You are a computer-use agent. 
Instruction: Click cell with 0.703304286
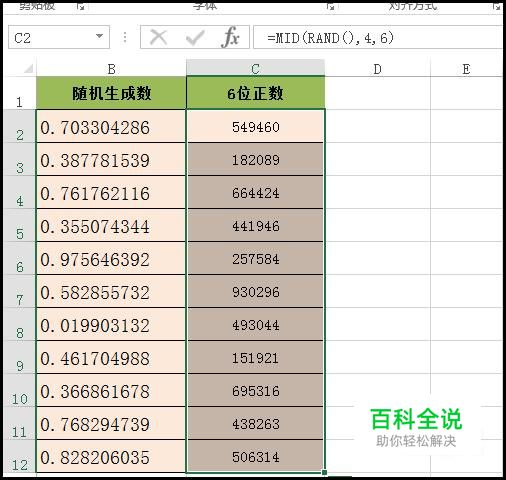tap(111, 127)
